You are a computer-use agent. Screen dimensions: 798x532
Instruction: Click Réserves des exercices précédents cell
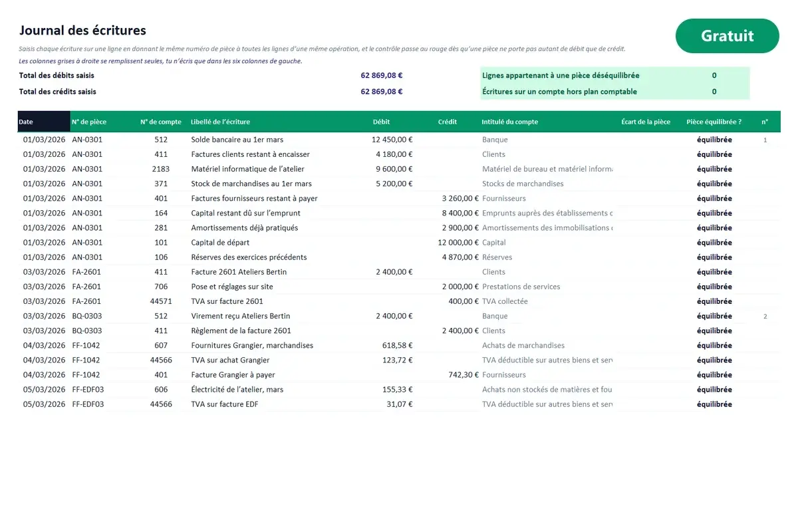tap(249, 257)
